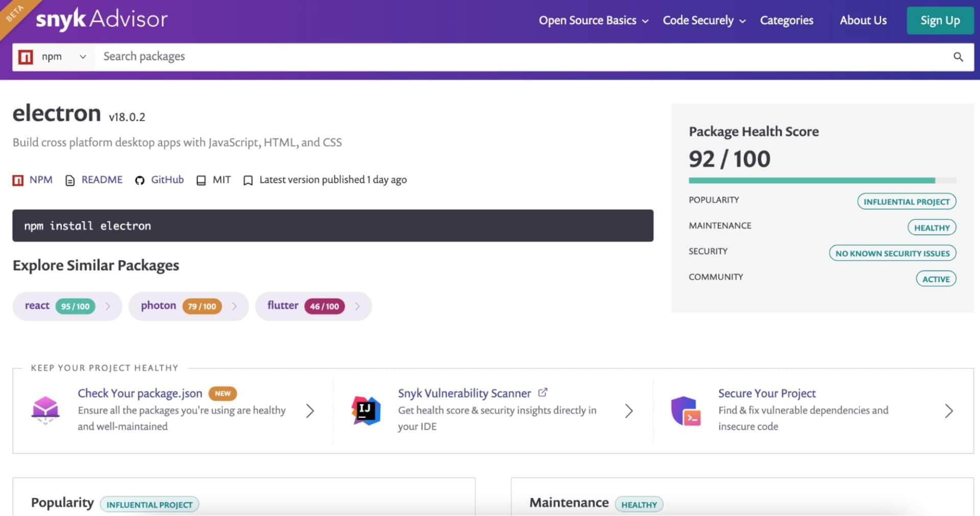Open Snyk Vulnerability Scanner link
The image size is (980, 516).
464,394
